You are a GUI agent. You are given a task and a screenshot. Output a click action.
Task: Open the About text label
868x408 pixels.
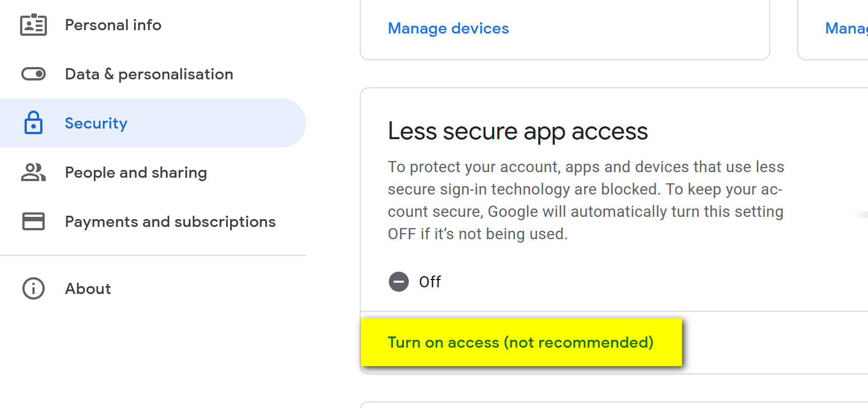[88, 289]
